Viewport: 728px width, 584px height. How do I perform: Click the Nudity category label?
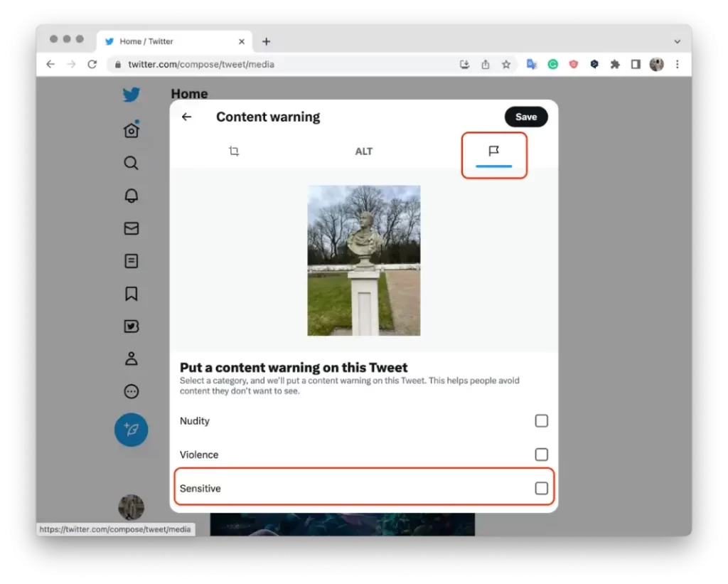[x=195, y=421]
